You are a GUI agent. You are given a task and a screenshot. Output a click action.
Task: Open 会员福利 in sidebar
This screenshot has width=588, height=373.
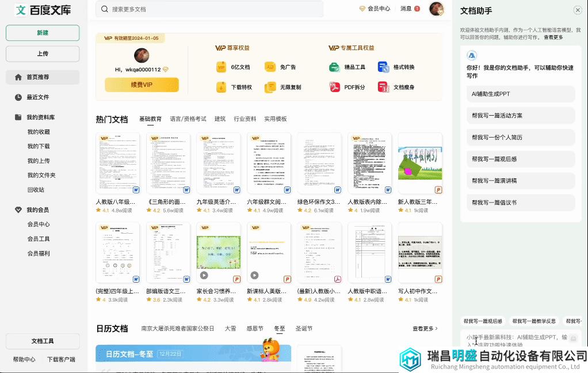pyautogui.click(x=38, y=253)
